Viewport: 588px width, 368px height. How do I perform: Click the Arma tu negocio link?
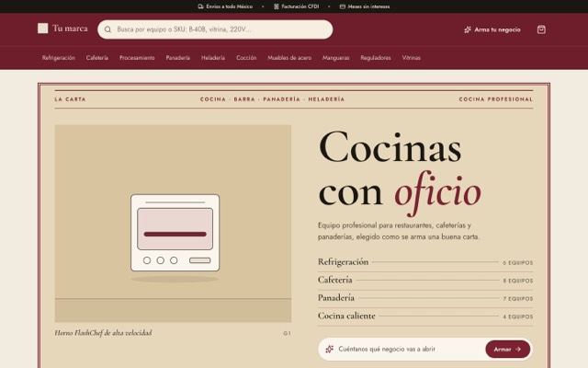coord(492,29)
